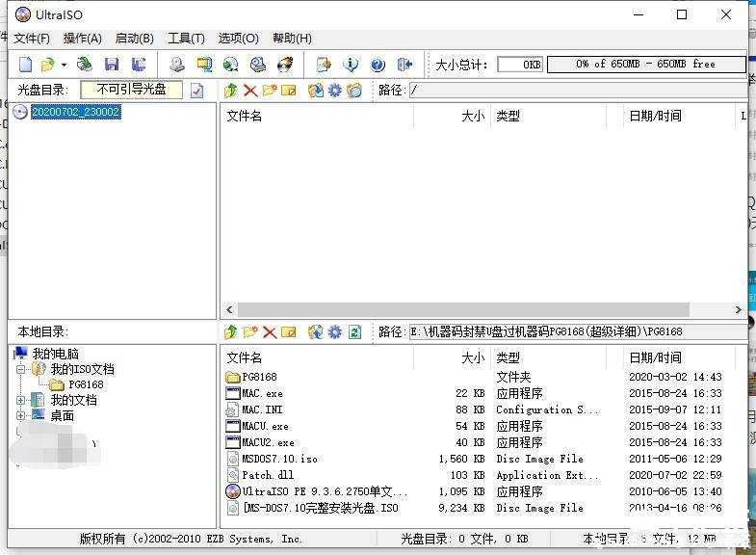Image resolution: width=756 pixels, height=555 pixels.
Task: Click the Mount to Virtual Drive icon
Action: [258, 64]
